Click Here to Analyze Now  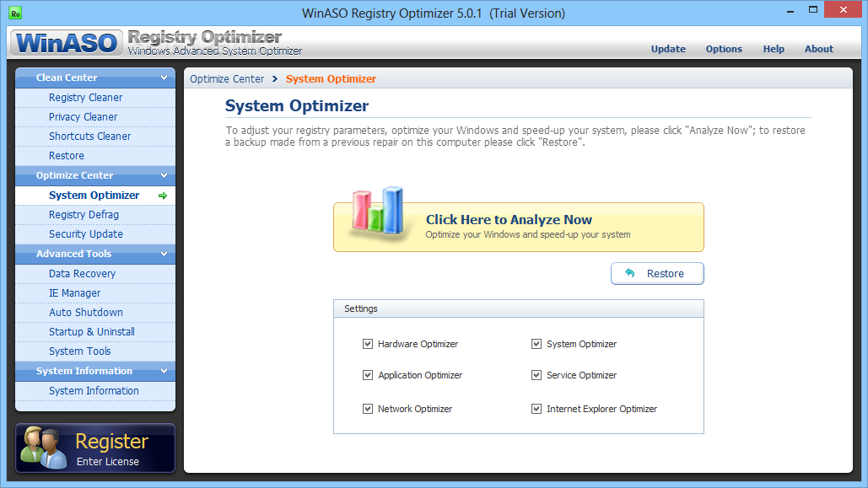point(519,227)
